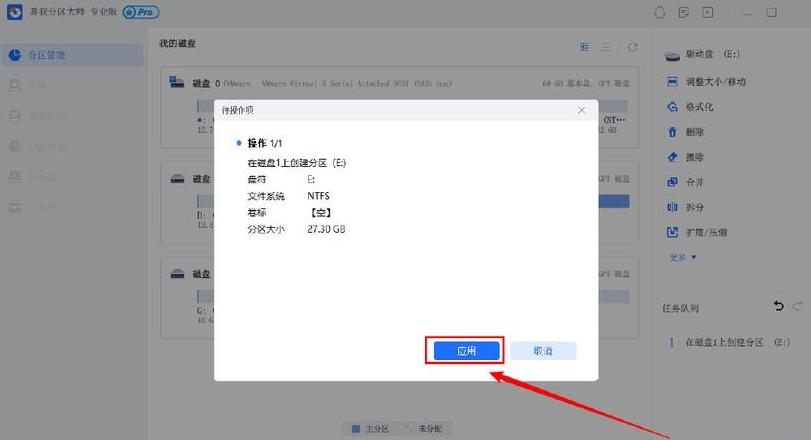Switch to the card view of 我的磁盘
811x440 pixels.
click(x=584, y=47)
